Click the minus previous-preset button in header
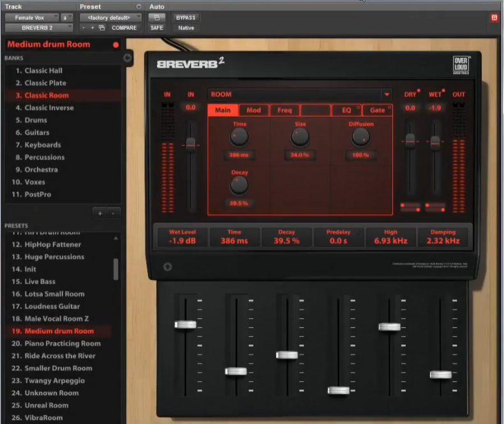Viewport: 504px width, 424px height. (84, 28)
